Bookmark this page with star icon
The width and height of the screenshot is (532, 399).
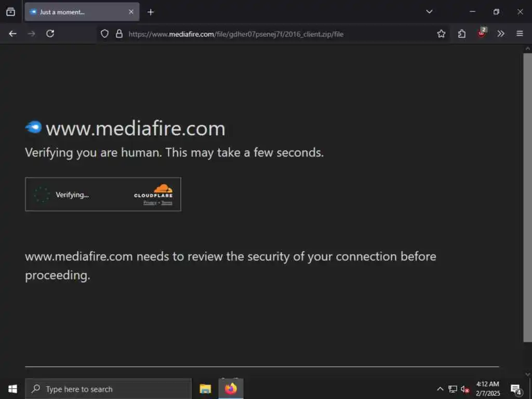tap(441, 34)
